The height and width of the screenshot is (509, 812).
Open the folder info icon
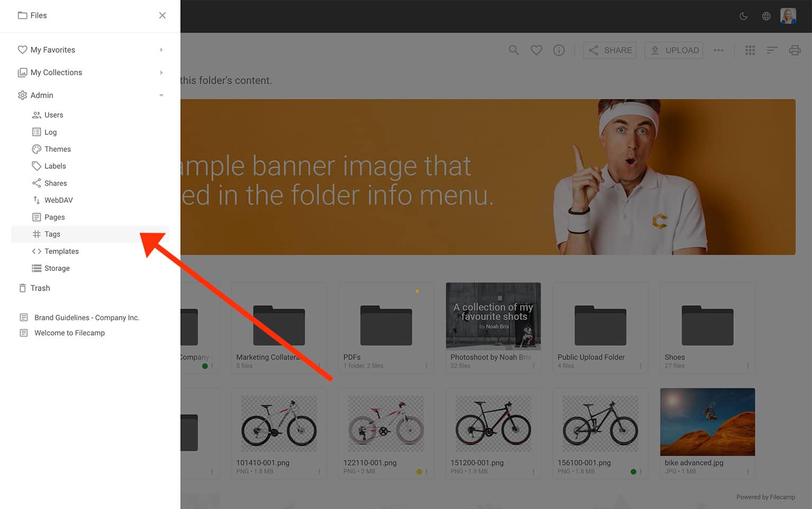point(559,50)
